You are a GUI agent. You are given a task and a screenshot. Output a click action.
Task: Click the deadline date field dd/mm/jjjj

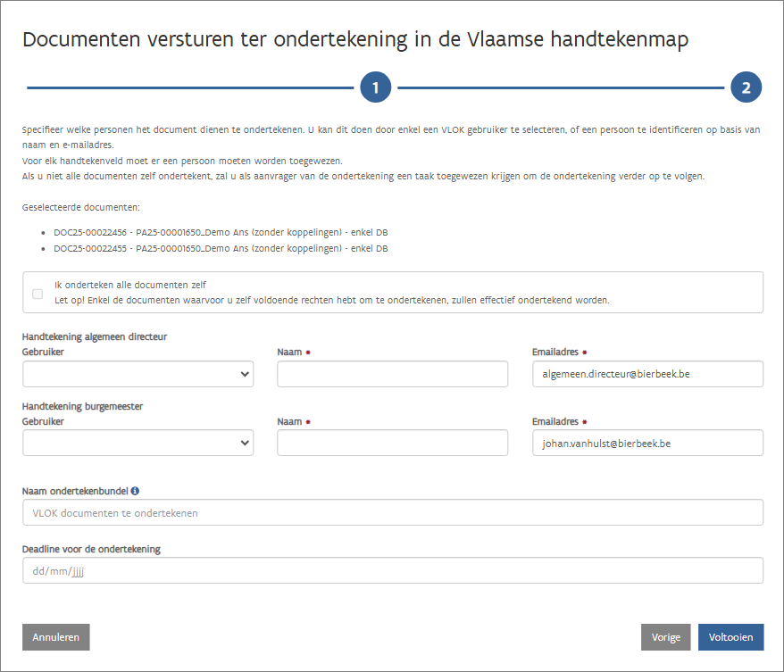pyautogui.click(x=392, y=571)
